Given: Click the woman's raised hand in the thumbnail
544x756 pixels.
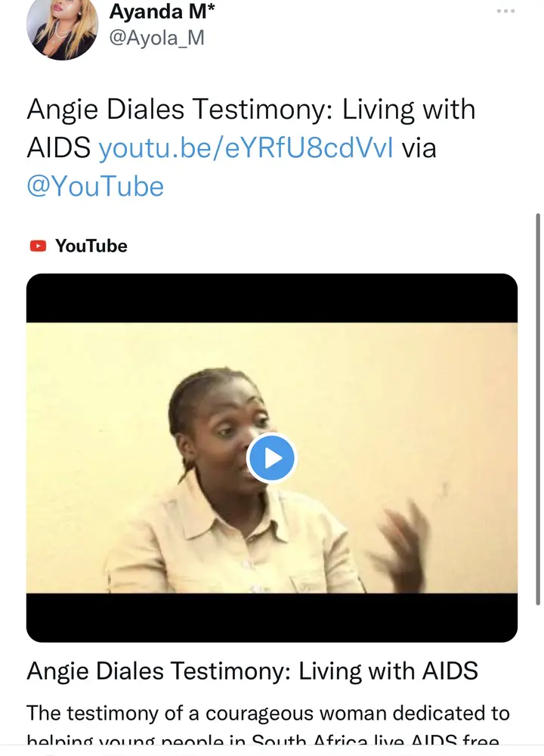Looking at the screenshot, I should (x=403, y=541).
